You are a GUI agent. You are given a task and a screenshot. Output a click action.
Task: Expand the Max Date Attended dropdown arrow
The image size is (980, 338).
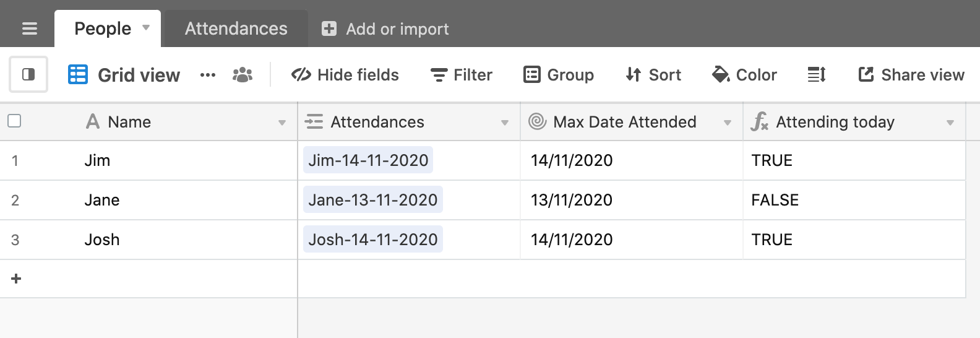coord(728,123)
